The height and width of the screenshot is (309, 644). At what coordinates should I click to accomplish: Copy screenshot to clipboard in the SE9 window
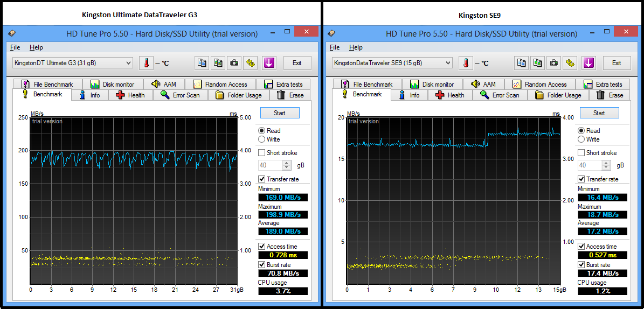[538, 63]
